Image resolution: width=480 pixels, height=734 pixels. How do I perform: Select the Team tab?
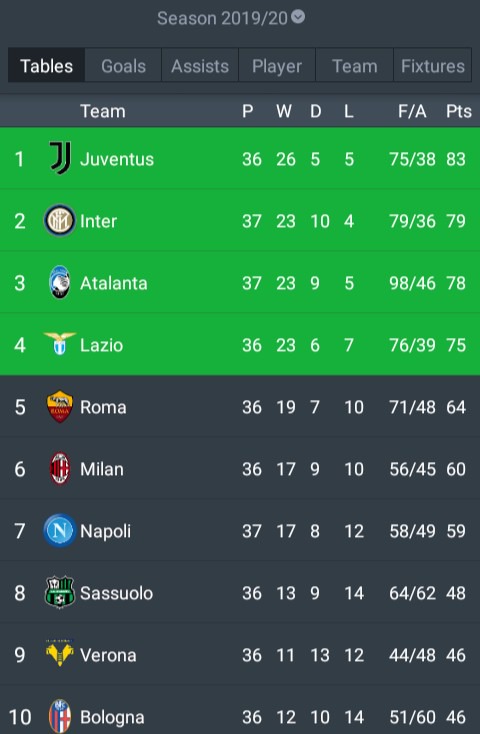click(x=354, y=66)
